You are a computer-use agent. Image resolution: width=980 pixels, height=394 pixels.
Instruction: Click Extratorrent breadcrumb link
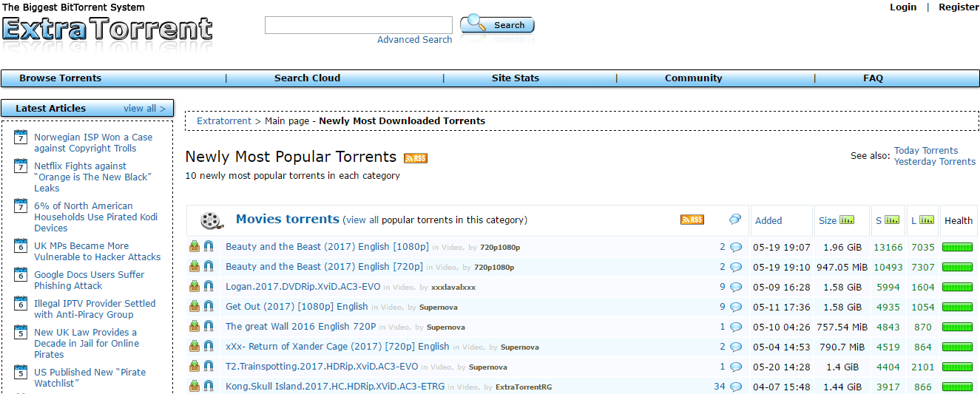tap(224, 120)
